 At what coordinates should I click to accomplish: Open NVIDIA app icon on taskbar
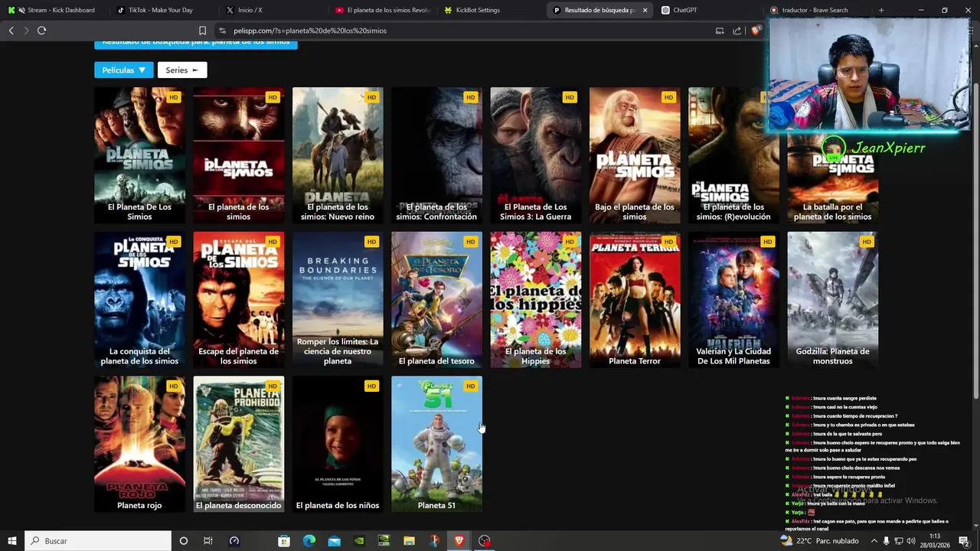pyautogui.click(x=359, y=541)
